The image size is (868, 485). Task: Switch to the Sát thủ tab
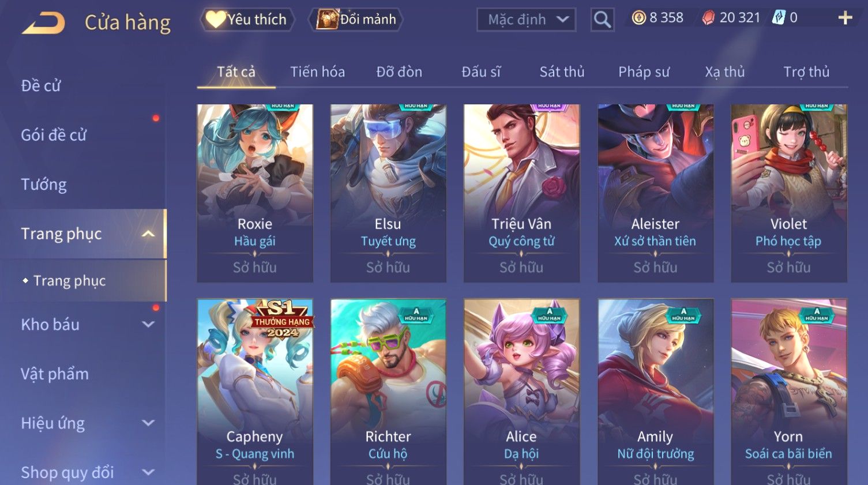click(x=562, y=72)
